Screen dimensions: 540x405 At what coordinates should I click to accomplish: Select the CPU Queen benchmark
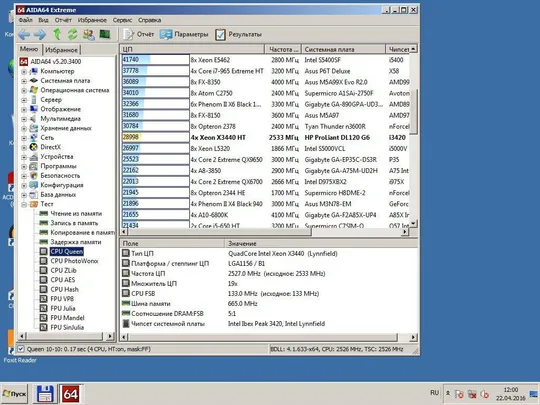coord(66,251)
